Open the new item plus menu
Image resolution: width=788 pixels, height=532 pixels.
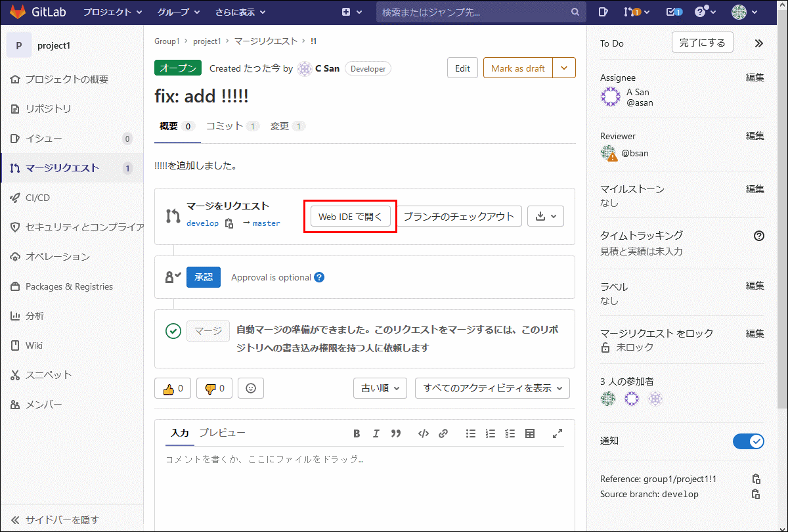(x=351, y=12)
